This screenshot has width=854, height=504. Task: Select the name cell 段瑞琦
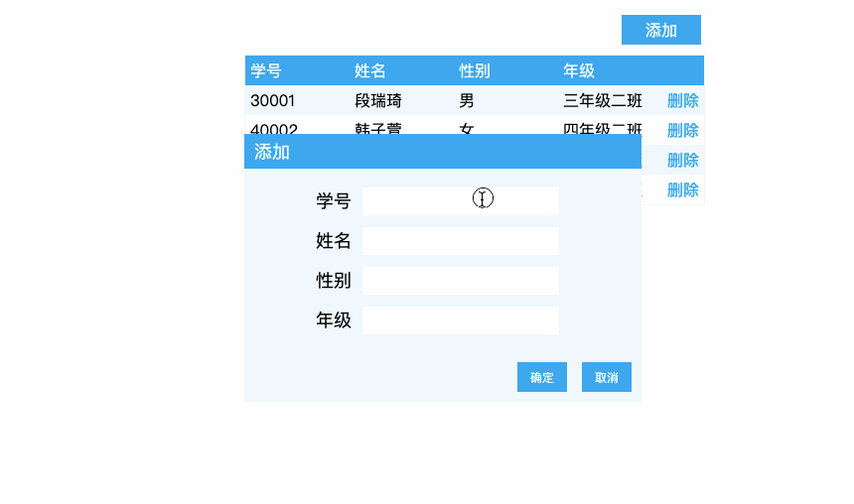coord(378,100)
